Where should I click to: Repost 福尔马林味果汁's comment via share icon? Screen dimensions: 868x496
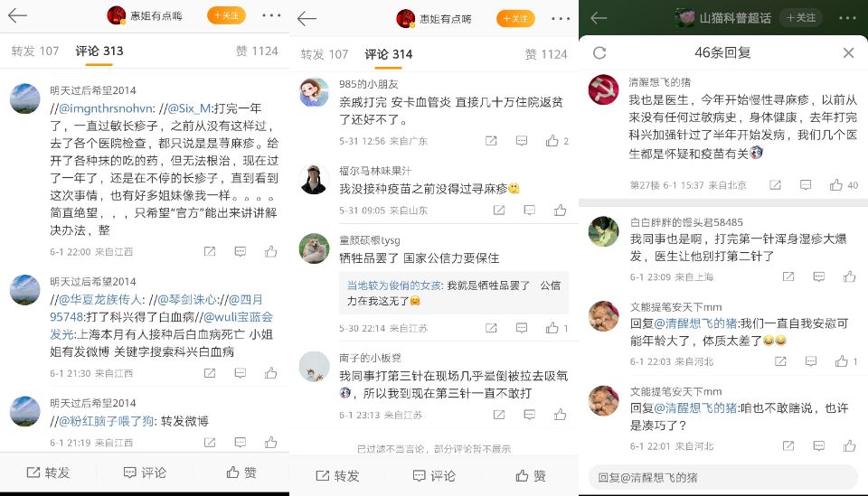(499, 211)
